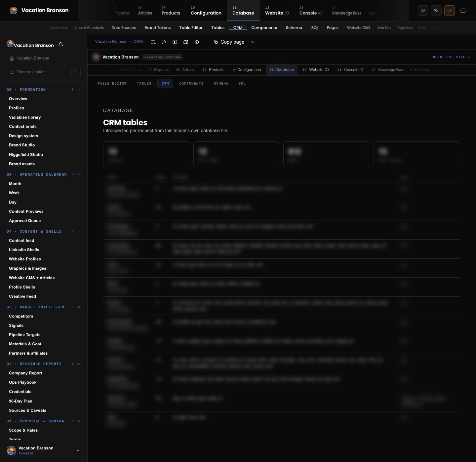Open Brand Studio in sidebar

pyautogui.click(x=22, y=145)
